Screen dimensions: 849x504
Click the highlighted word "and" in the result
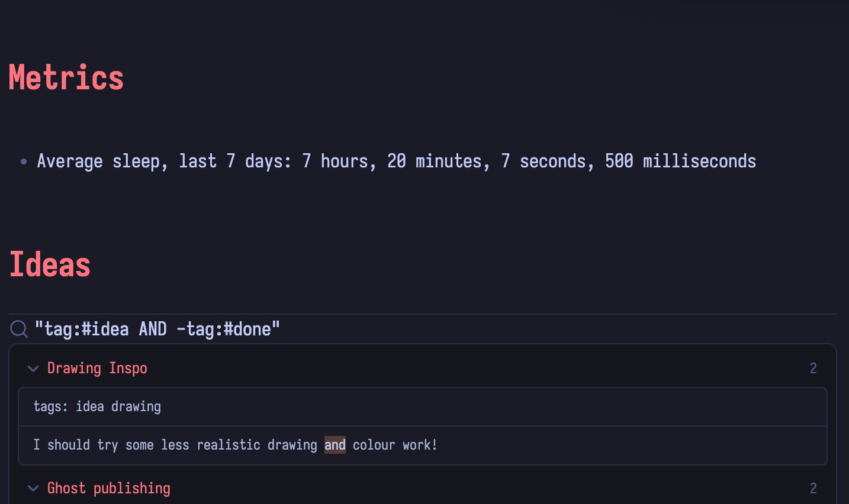[x=335, y=445]
